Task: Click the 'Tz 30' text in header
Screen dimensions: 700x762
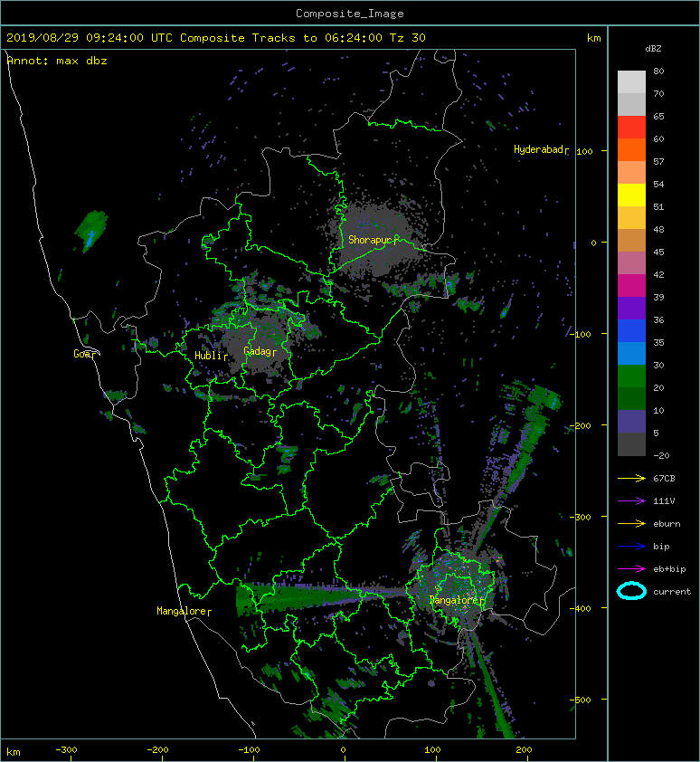Action: click(408, 38)
